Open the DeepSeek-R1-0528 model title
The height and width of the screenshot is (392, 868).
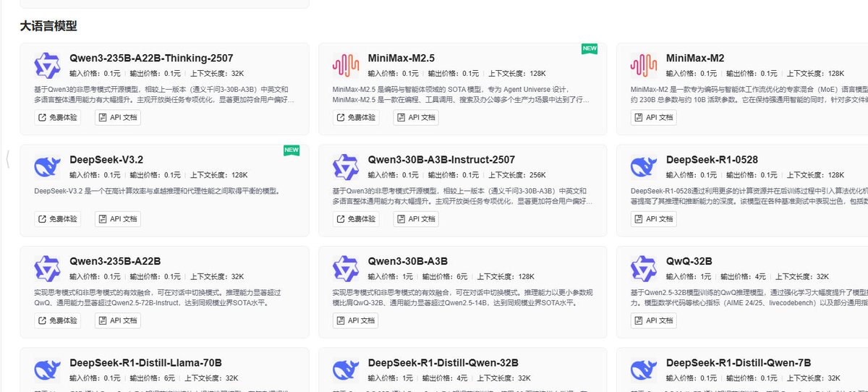coord(712,159)
